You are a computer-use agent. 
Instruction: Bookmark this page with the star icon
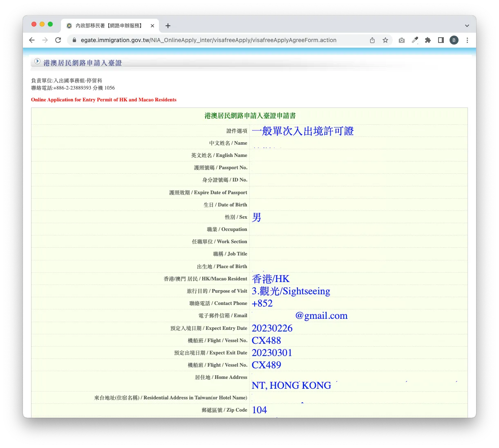point(385,40)
